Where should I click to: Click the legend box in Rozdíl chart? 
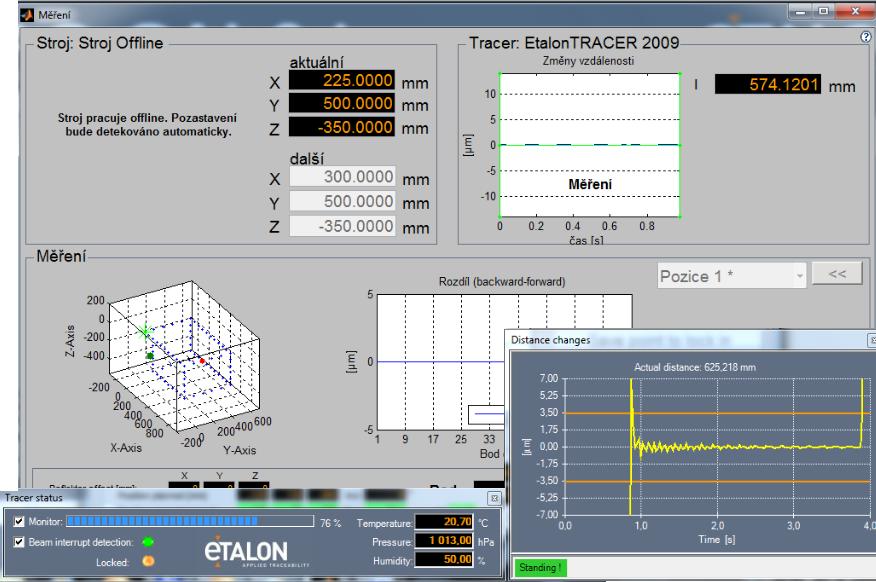tap(487, 414)
